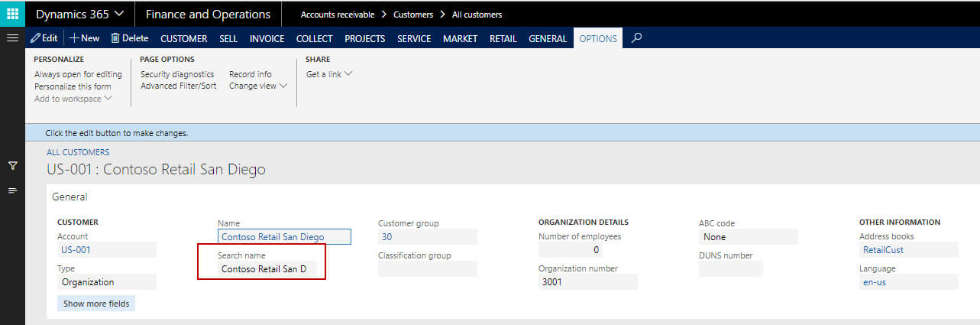The height and width of the screenshot is (325, 980).
Task: Open Advanced Filter/Sort
Action: (178, 86)
